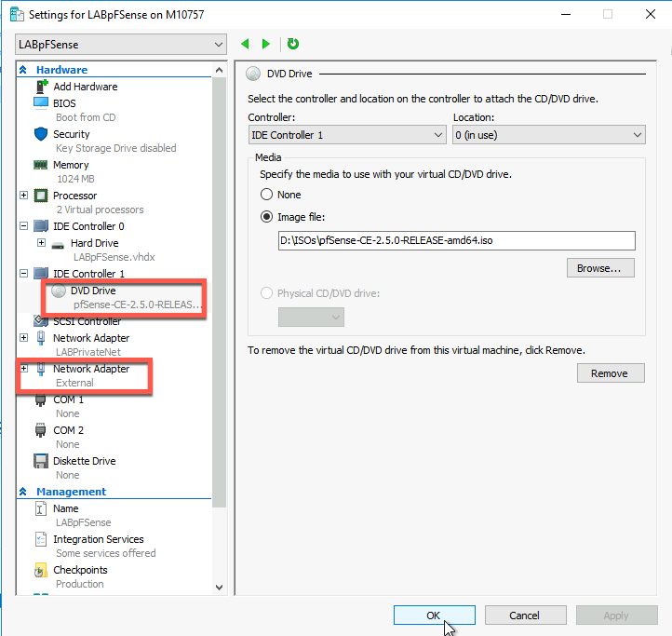Select the Memory tree item
The height and width of the screenshot is (636, 672).
coord(71,165)
